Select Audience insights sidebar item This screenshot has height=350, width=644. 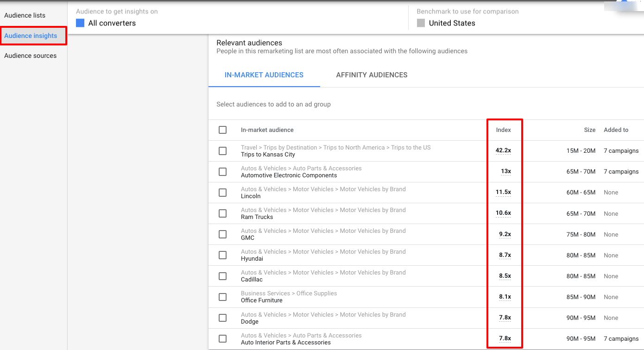pos(31,36)
